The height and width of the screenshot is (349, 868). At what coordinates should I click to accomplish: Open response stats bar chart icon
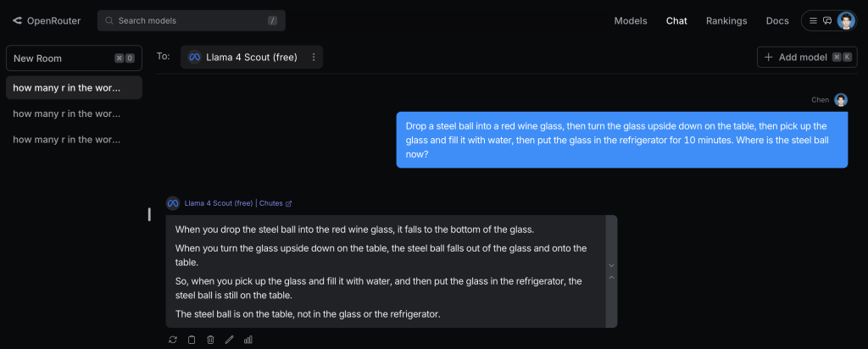tap(248, 340)
